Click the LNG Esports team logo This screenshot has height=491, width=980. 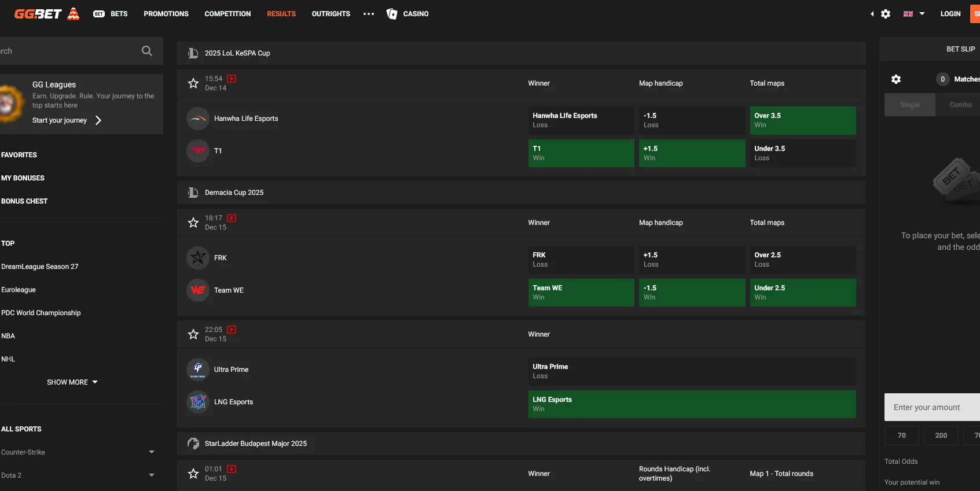[x=198, y=402]
